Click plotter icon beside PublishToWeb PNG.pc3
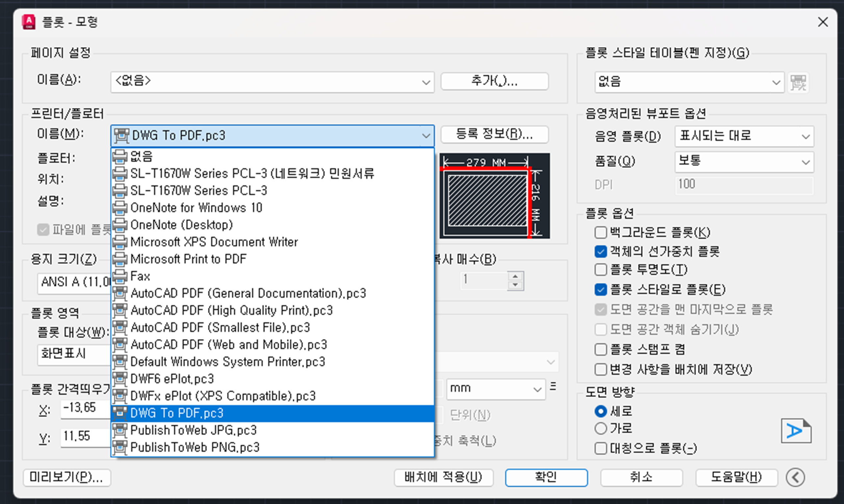844x504 pixels. tap(120, 447)
